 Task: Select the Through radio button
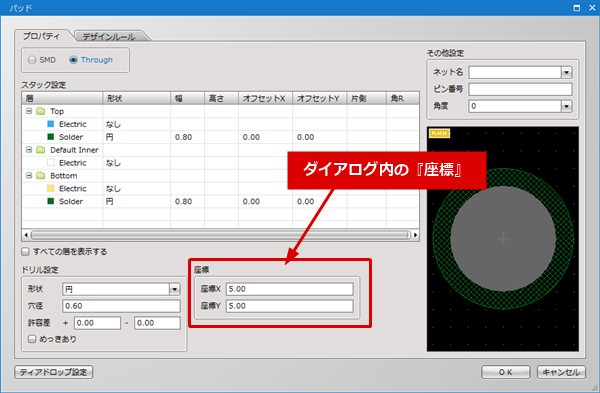point(73,60)
